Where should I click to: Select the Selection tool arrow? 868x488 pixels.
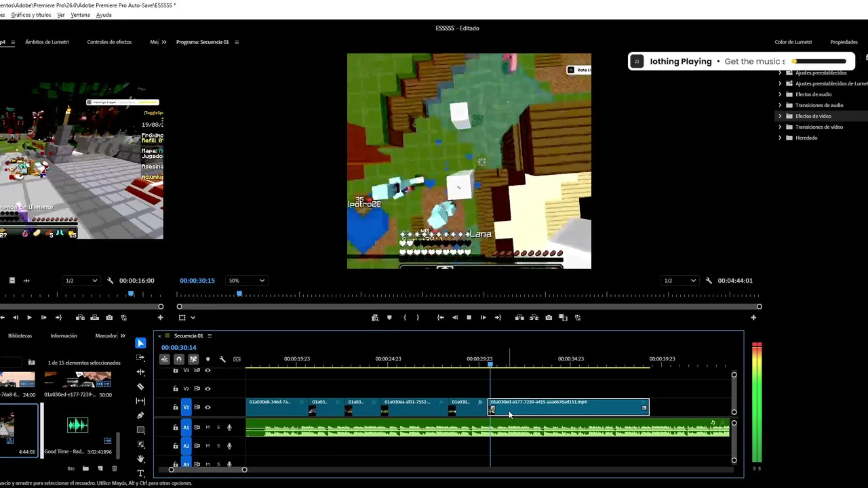(x=140, y=343)
